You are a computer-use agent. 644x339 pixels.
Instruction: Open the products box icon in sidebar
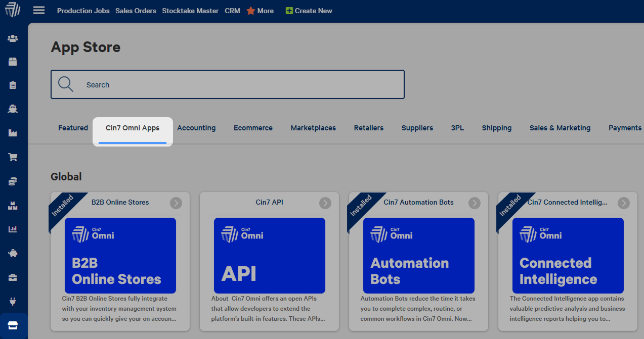click(x=13, y=62)
